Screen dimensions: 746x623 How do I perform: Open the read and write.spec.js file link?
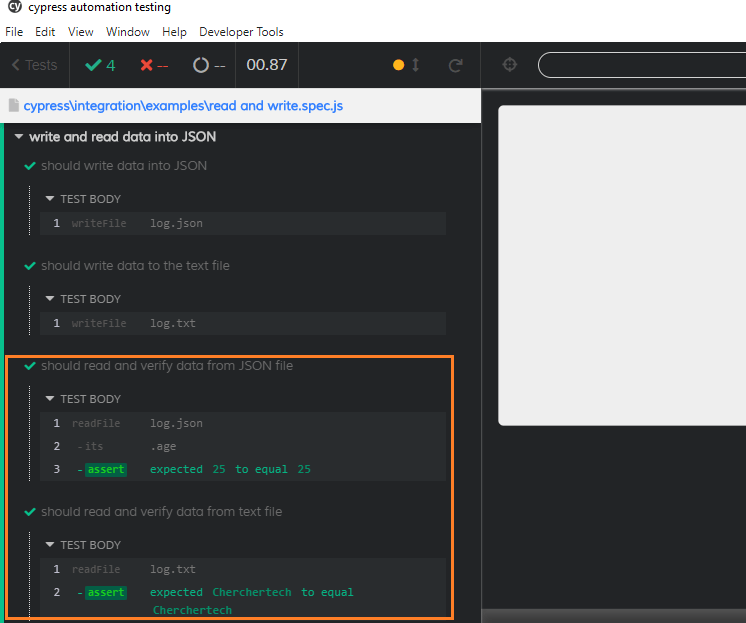click(183, 106)
